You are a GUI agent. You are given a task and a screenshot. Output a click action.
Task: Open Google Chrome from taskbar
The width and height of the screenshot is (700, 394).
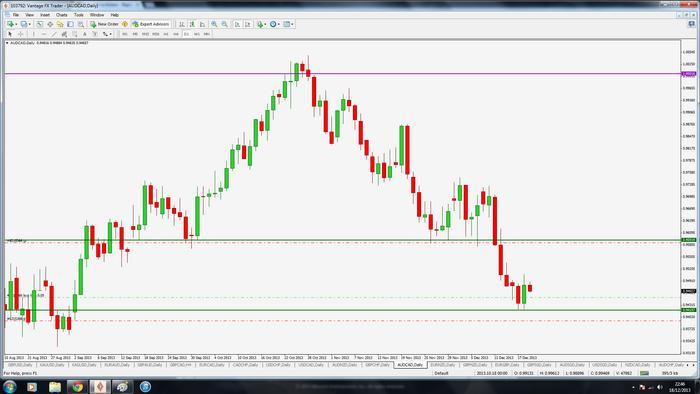coord(77,386)
